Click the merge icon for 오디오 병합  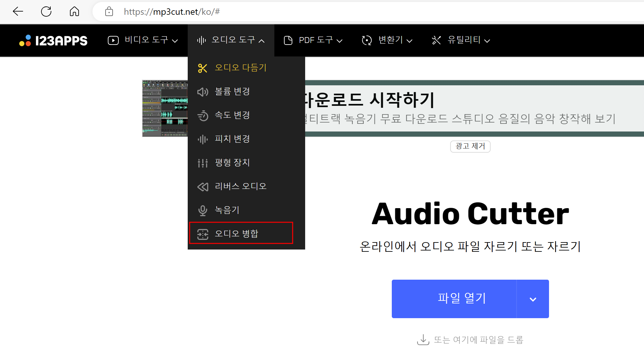[x=202, y=234]
